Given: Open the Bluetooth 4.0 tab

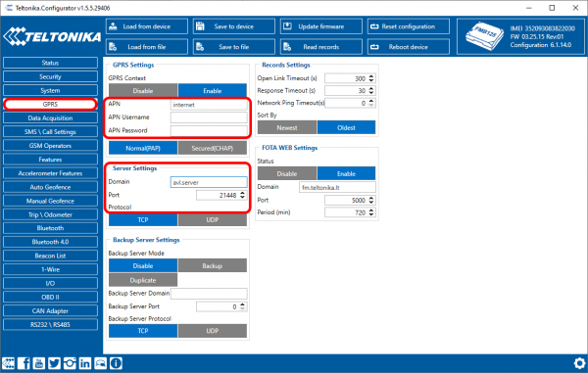Looking at the screenshot, I should [x=50, y=242].
